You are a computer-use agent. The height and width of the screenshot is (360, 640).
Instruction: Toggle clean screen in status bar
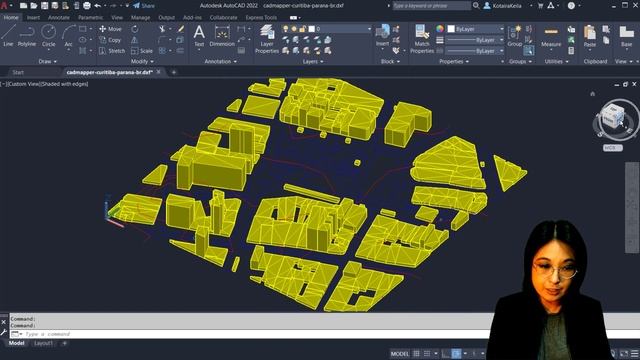[x=624, y=353]
